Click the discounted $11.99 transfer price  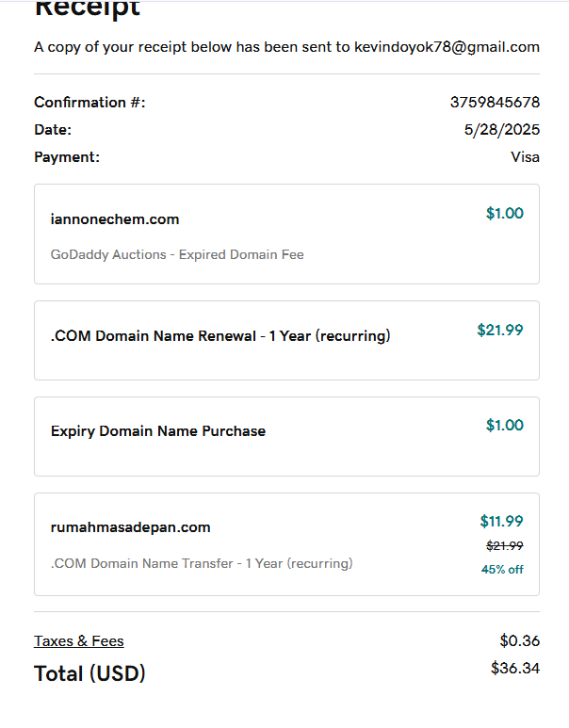(x=501, y=521)
